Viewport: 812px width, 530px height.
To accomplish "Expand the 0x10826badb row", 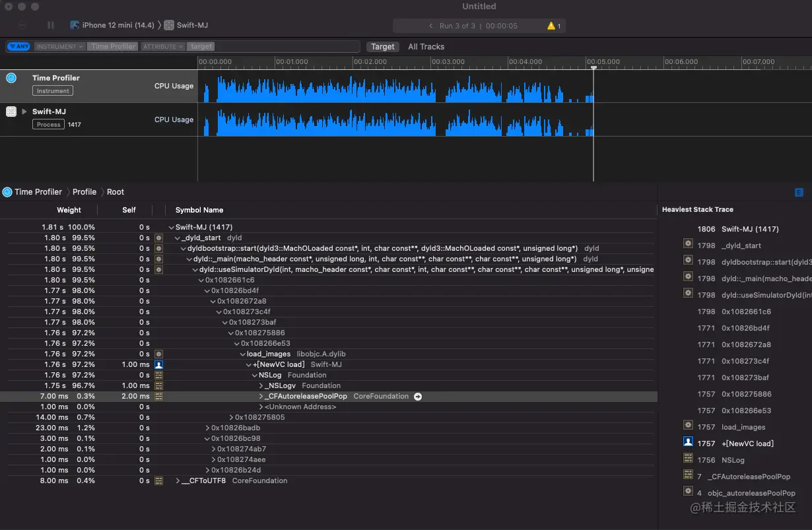I will (207, 428).
